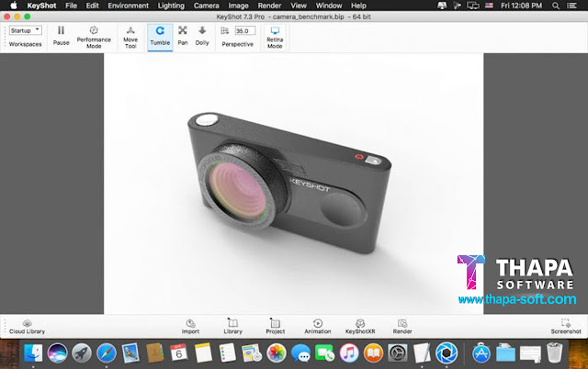Open the Animation timeline

(x=318, y=326)
